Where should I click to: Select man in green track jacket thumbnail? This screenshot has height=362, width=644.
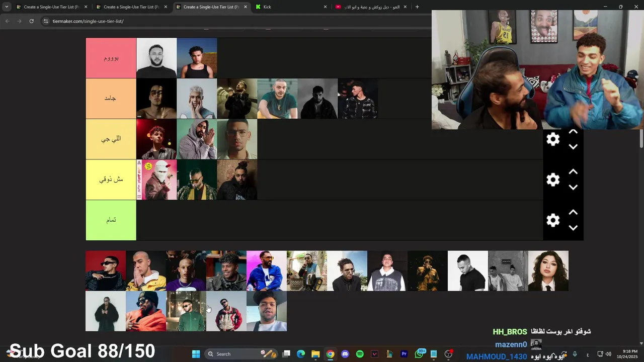coord(186,311)
